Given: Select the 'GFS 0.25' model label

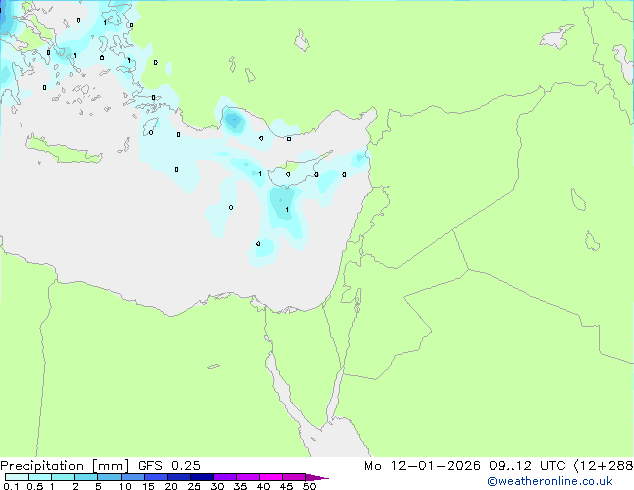Looking at the screenshot, I should [169, 466].
